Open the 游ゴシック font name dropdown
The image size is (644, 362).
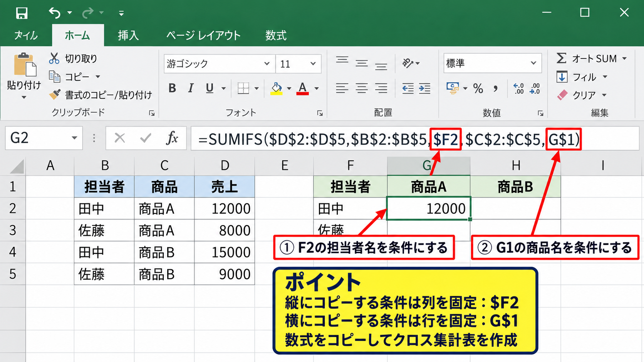pos(267,63)
